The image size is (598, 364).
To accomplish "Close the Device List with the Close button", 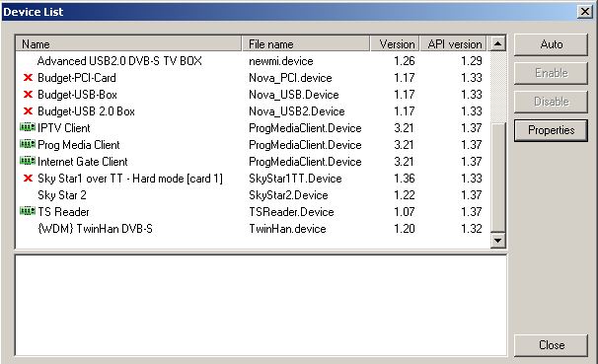I will [x=551, y=345].
